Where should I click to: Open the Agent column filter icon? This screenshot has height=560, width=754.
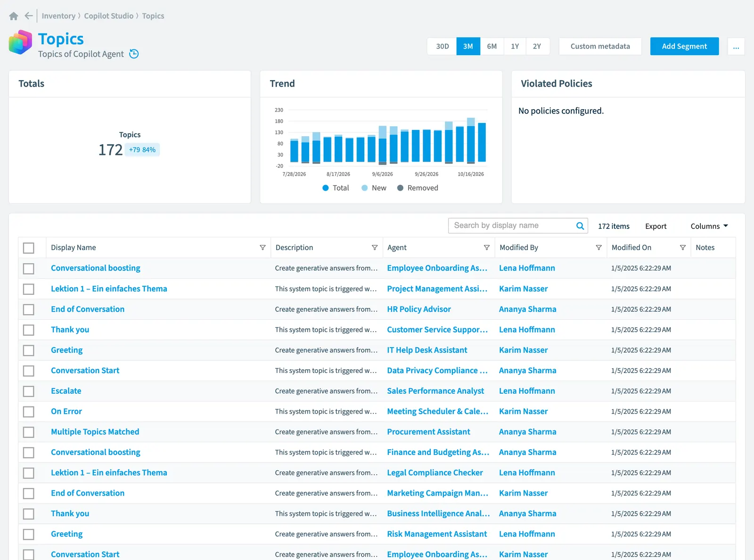point(487,248)
